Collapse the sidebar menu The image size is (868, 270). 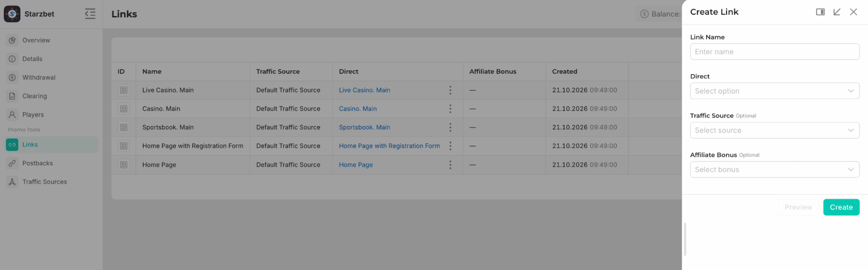tap(90, 14)
